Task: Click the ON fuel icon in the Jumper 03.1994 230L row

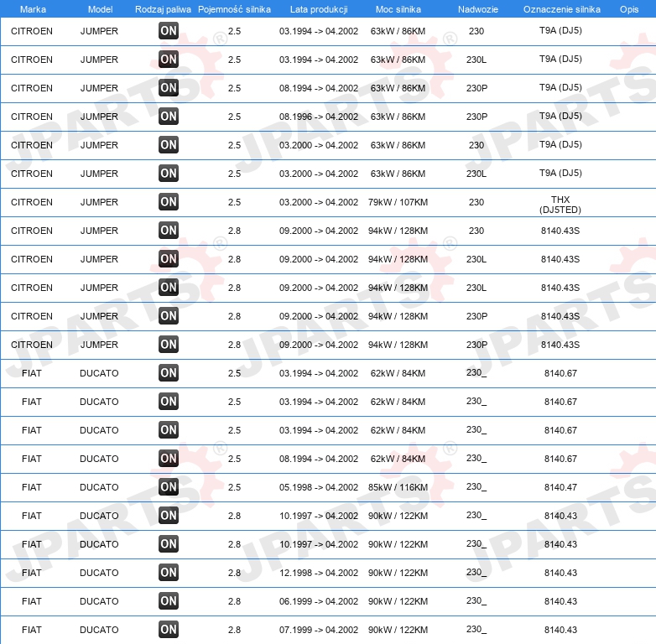Action: pyautogui.click(x=169, y=59)
